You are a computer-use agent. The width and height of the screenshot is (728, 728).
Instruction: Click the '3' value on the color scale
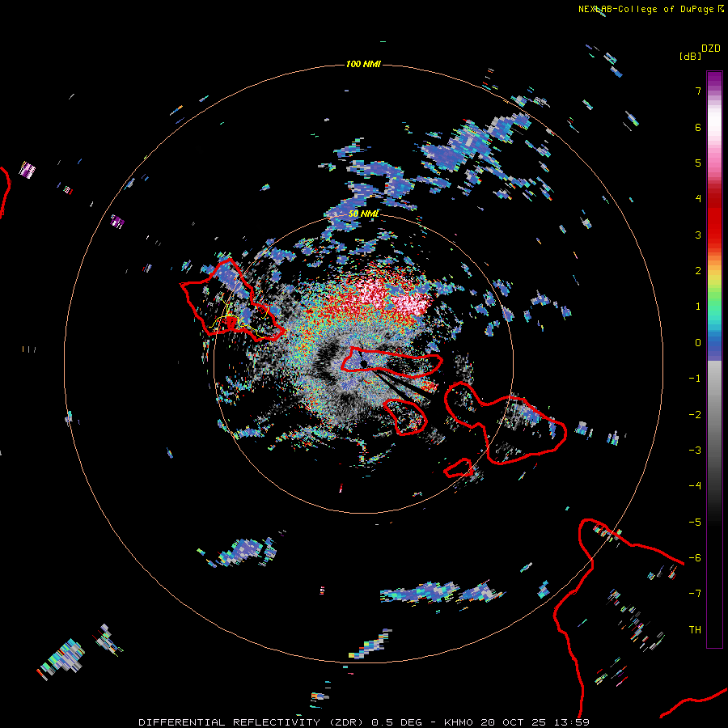(x=698, y=235)
